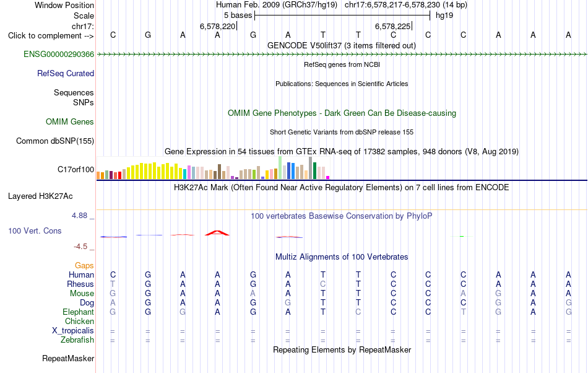Click the gray C in the Rhesus row
This screenshot has height=373, width=588.
coord(323,284)
